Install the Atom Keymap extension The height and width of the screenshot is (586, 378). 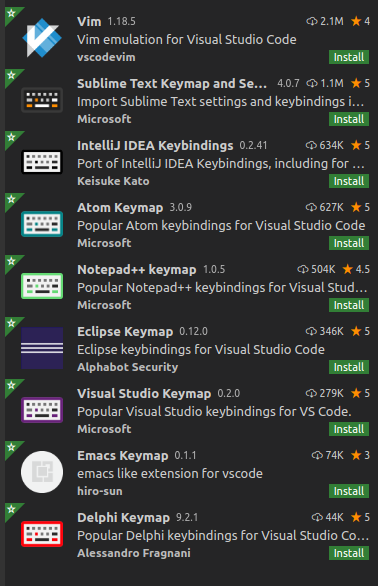pos(349,243)
